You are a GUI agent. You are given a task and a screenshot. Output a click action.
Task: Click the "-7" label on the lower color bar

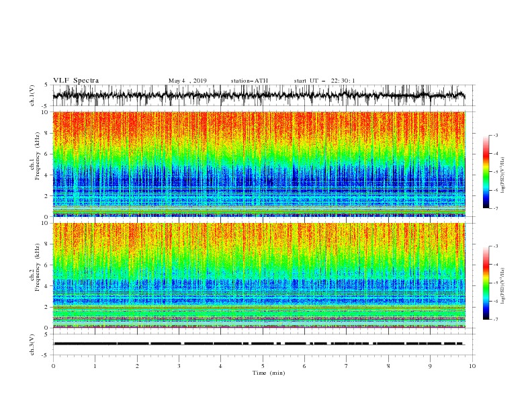coord(495,319)
